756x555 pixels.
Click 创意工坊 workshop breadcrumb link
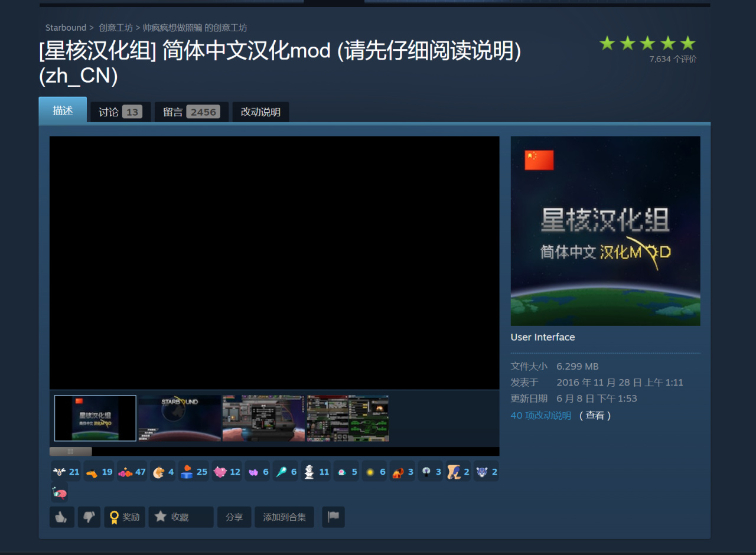coord(116,28)
